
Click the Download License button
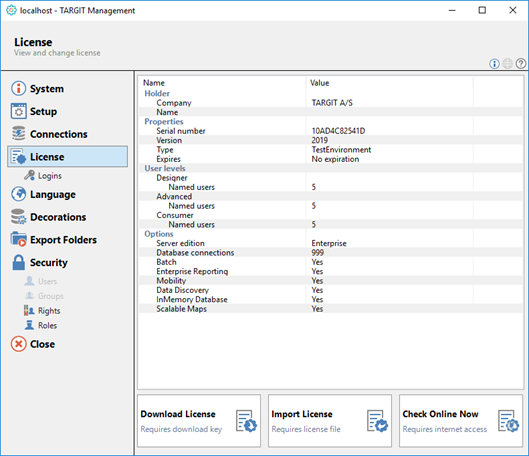199,421
